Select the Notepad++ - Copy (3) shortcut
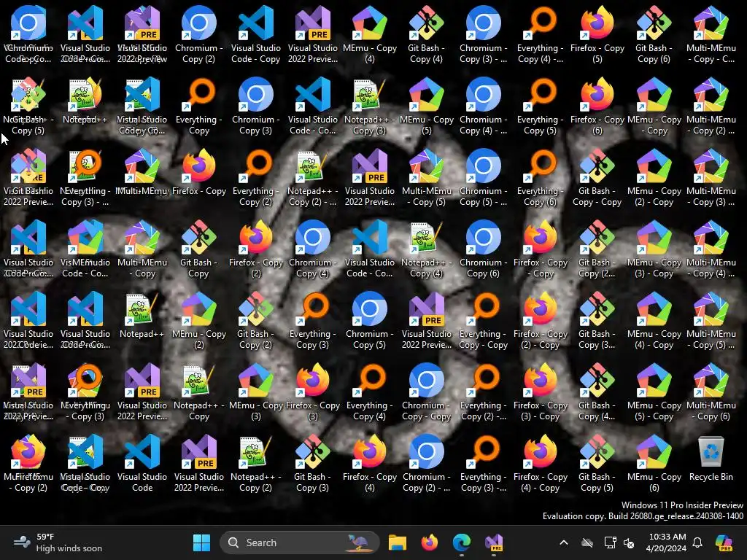 (370, 106)
